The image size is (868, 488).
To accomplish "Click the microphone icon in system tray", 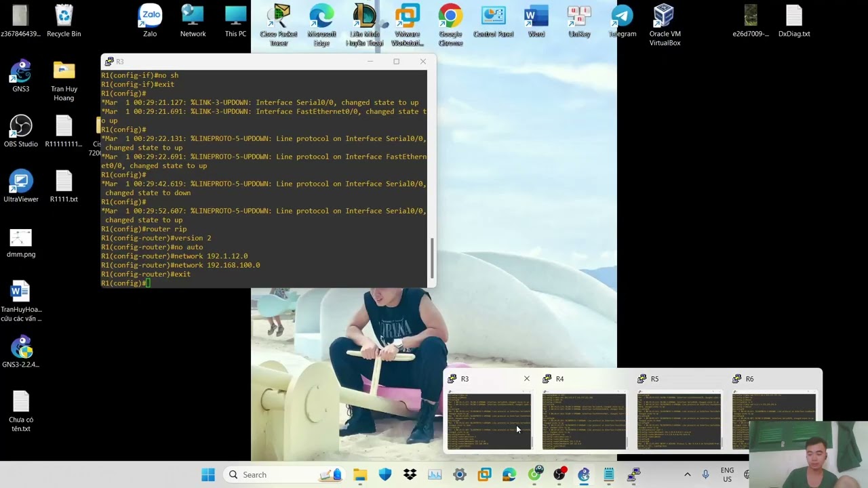I will coord(705,474).
